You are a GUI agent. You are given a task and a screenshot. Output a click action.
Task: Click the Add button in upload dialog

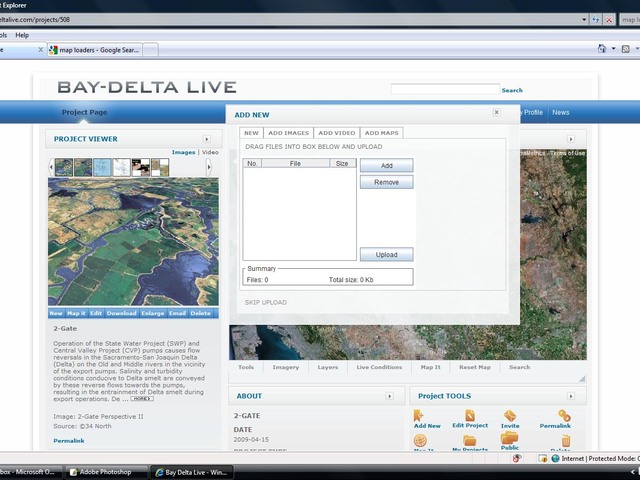pyautogui.click(x=387, y=165)
